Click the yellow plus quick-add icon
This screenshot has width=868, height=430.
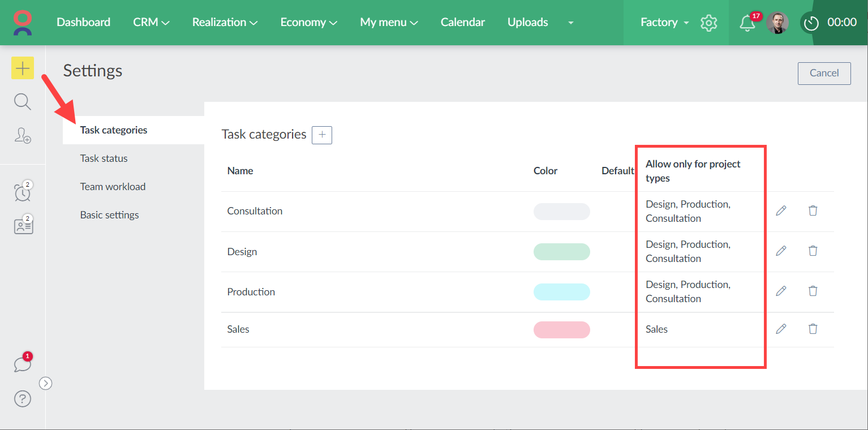pos(23,68)
